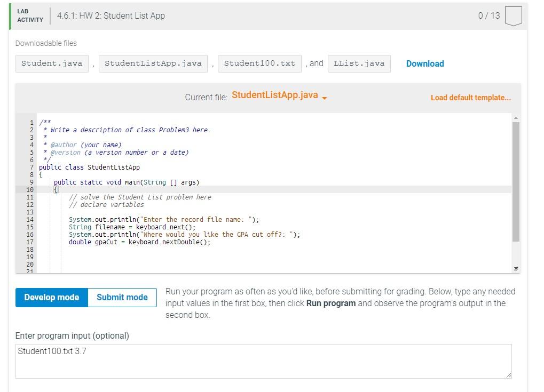Select the LList.java file chip
The height and width of the screenshot is (392, 544).
(358, 63)
